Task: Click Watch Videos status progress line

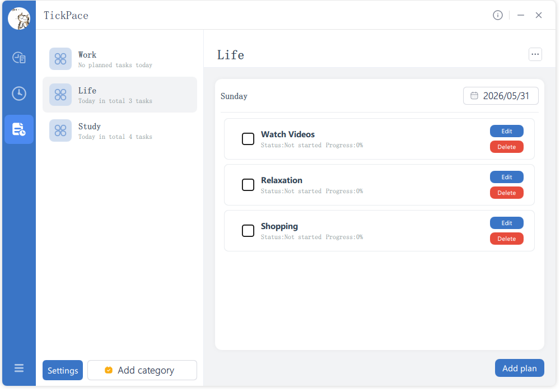Action: point(312,145)
